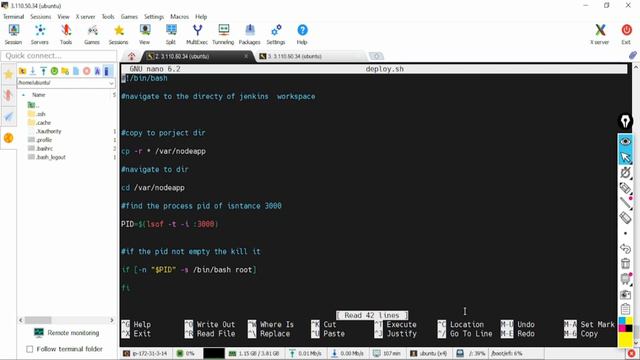The image size is (640, 360).
Task: Click the paperclip icon at tab bar end
Action: click(633, 55)
